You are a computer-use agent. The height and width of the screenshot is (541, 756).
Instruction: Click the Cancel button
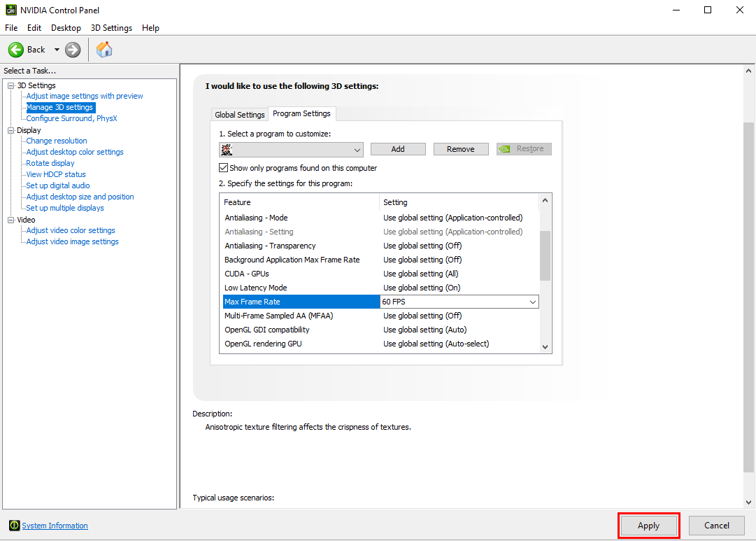[716, 526]
